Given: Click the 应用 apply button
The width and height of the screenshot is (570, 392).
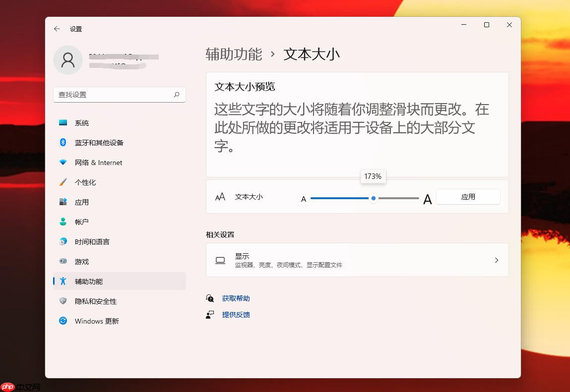Looking at the screenshot, I should (x=468, y=197).
